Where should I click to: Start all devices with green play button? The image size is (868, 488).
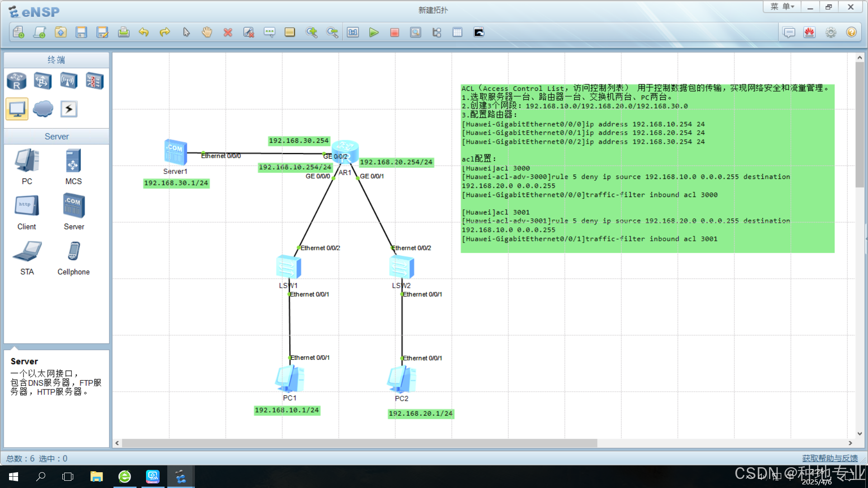[373, 33]
